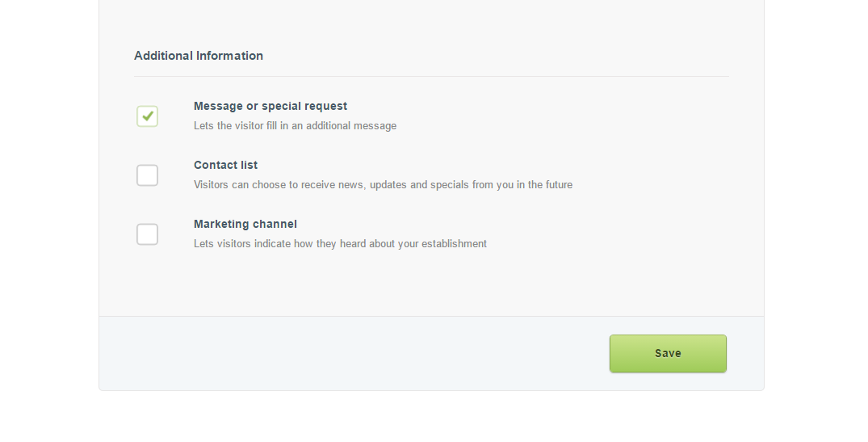The image size is (868, 442).
Task: Tick the Marketing channel checkbox
Action: coord(147,234)
